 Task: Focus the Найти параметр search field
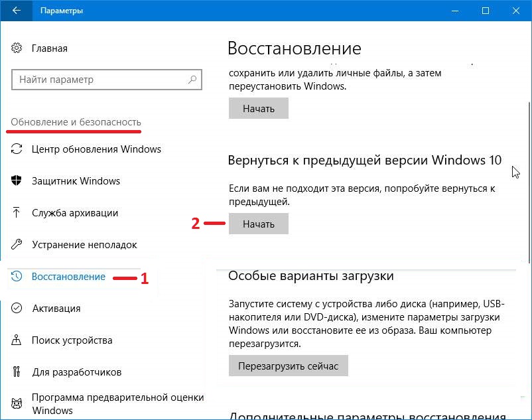coord(107,80)
